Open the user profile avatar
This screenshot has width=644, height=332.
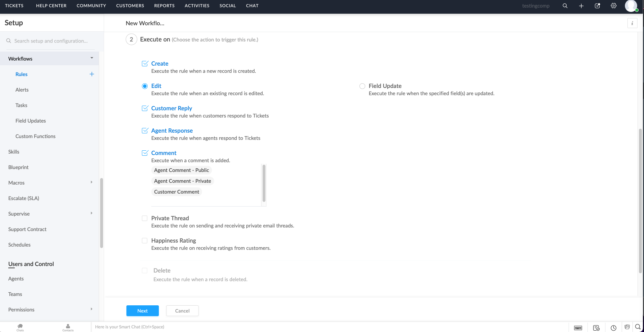(631, 6)
